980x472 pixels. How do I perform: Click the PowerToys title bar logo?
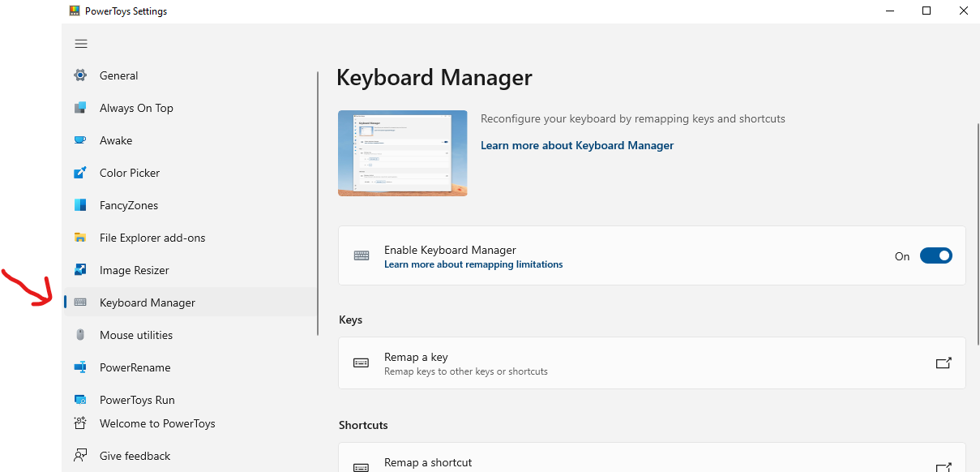point(75,11)
